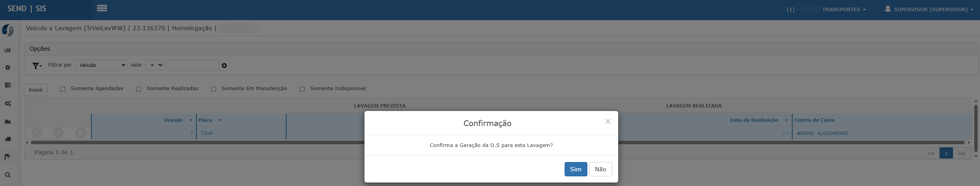Click the hamburger menu icon in header
The width and height of the screenshot is (980, 186).
click(x=102, y=8)
